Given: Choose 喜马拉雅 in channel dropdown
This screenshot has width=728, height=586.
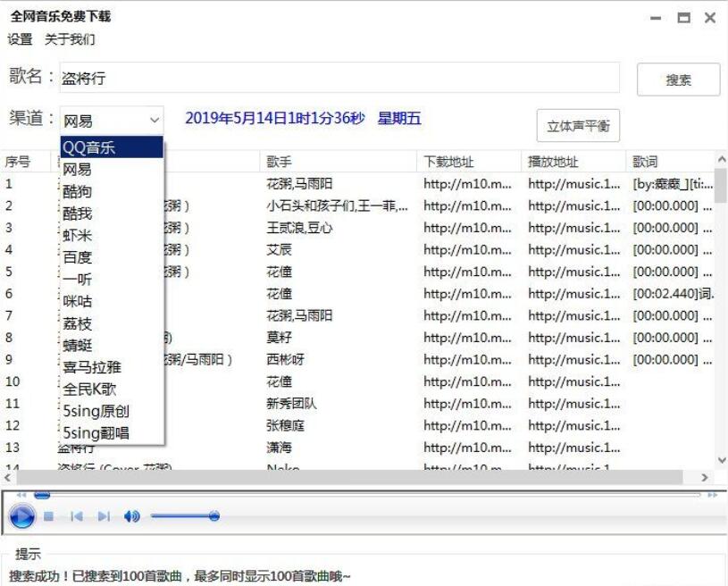Looking at the screenshot, I should click(112, 367).
